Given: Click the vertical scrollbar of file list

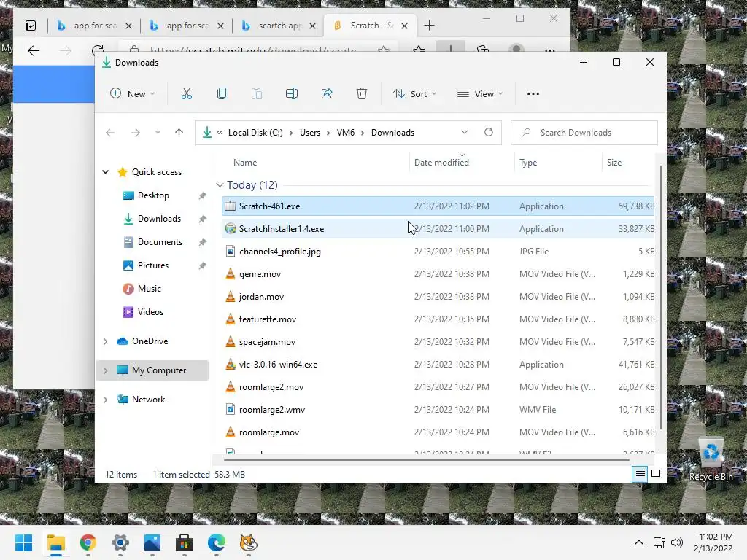Looking at the screenshot, I should tap(660, 297).
